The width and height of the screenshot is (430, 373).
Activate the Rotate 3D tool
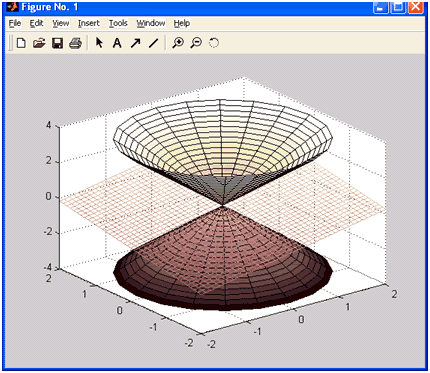coord(214,43)
